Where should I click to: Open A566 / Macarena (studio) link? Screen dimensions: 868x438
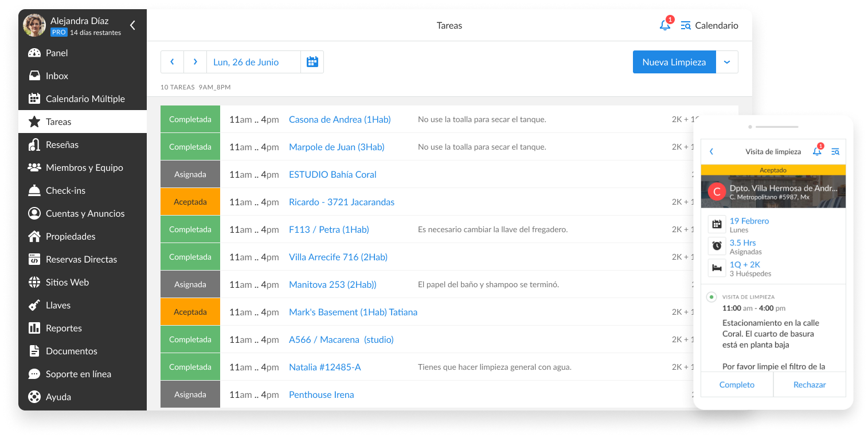coord(341,339)
